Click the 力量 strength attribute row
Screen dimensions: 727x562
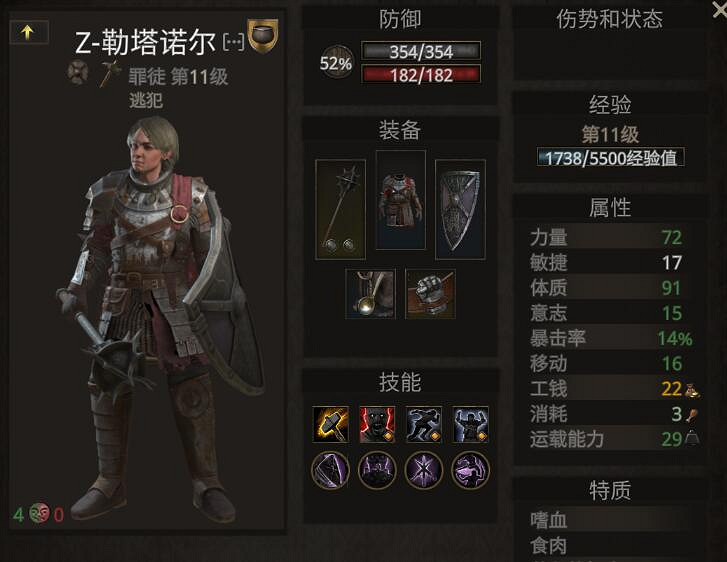click(610, 237)
